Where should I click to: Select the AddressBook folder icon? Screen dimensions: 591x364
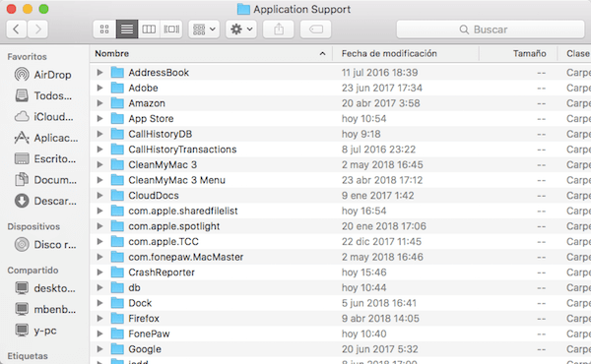pyautogui.click(x=117, y=72)
